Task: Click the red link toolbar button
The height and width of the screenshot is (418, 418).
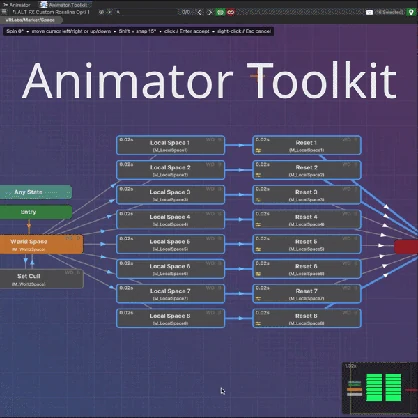Action: coord(230,12)
